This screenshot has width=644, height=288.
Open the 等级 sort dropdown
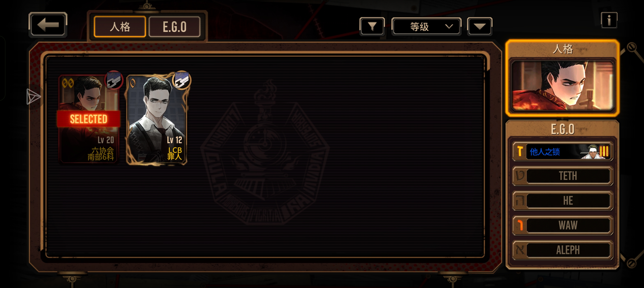(x=426, y=26)
